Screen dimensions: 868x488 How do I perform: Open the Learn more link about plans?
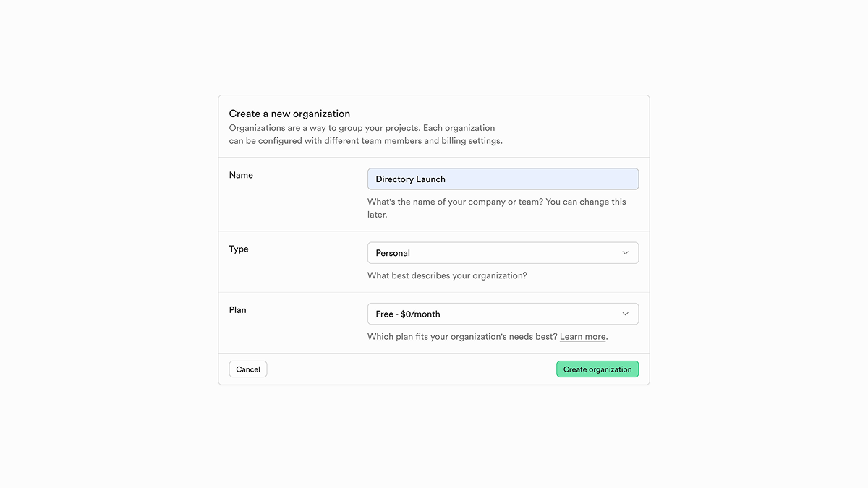click(582, 337)
